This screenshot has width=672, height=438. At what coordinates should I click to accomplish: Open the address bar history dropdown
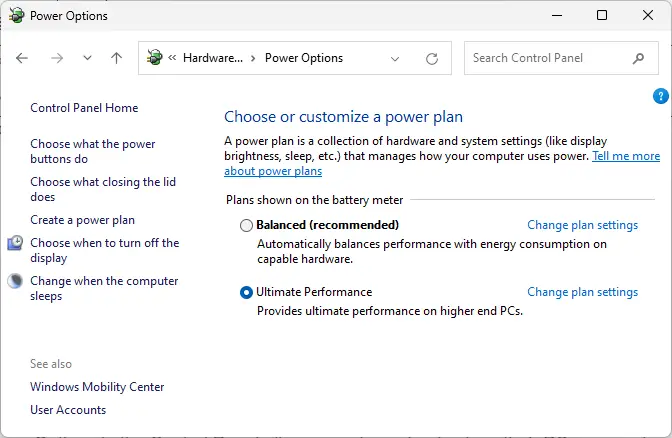point(395,58)
